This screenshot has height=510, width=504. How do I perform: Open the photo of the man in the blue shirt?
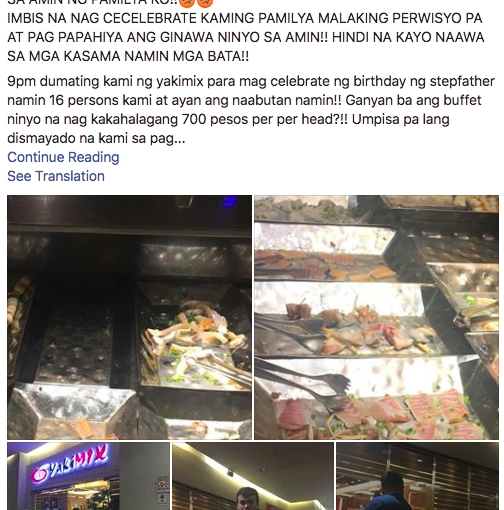[x=417, y=476]
